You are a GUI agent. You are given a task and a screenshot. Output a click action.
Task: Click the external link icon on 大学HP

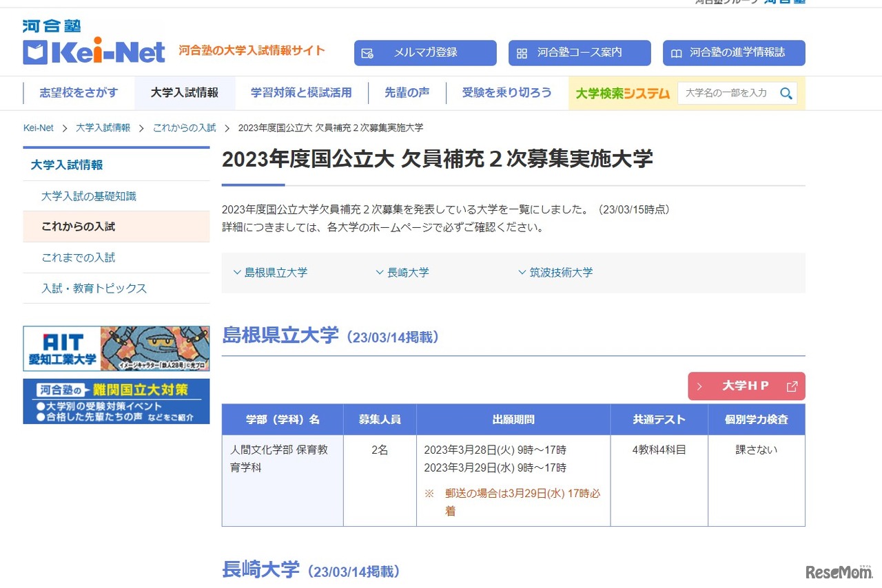(x=792, y=386)
